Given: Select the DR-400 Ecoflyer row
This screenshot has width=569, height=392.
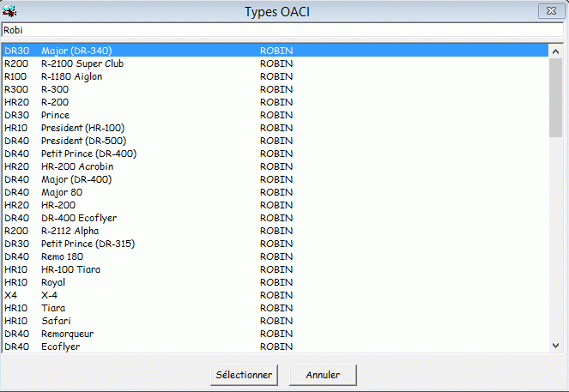Looking at the screenshot, I should click(x=275, y=218).
